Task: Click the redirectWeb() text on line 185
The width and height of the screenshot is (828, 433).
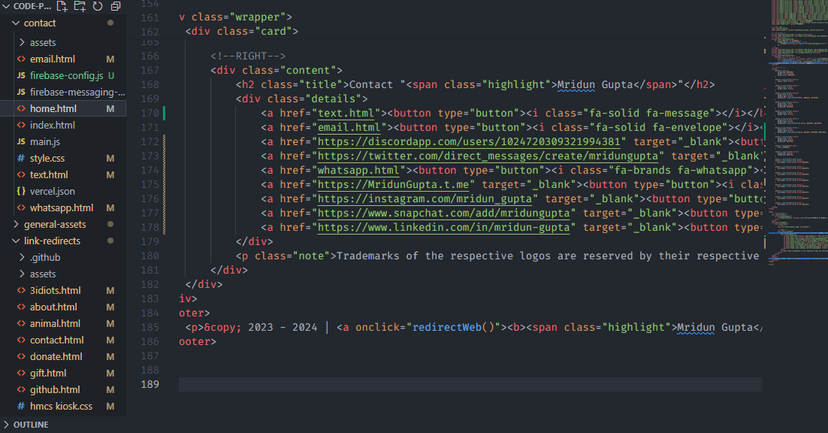Action: pyautogui.click(x=453, y=327)
